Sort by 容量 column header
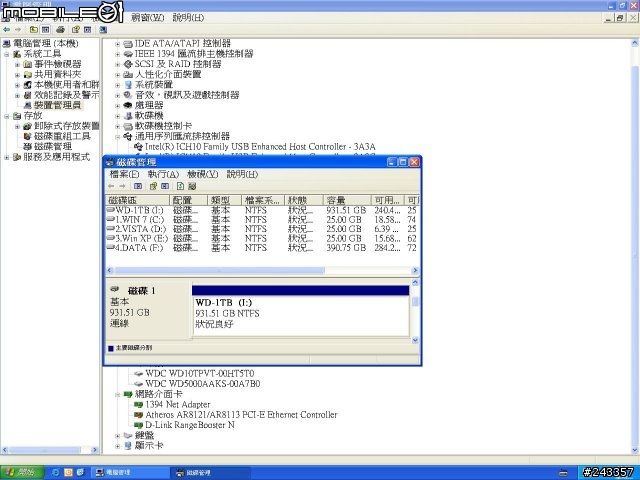The width and height of the screenshot is (640, 480). pos(347,200)
